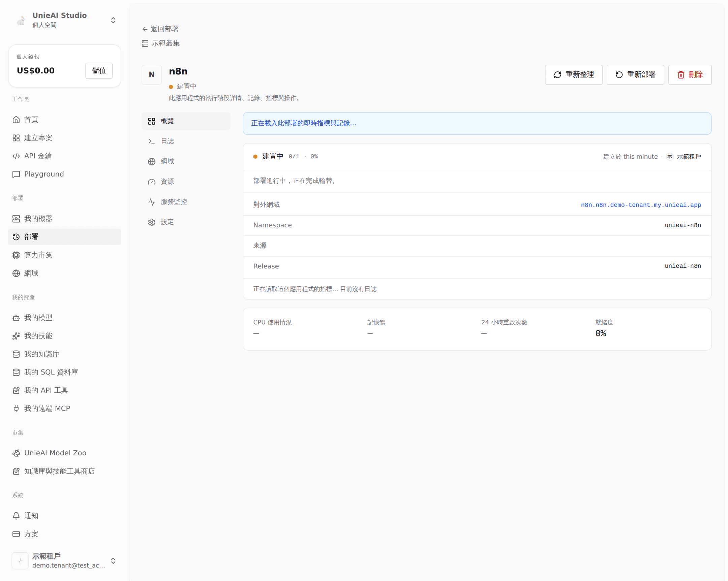
Task: Open API 金鑰 code icon
Action: click(16, 156)
